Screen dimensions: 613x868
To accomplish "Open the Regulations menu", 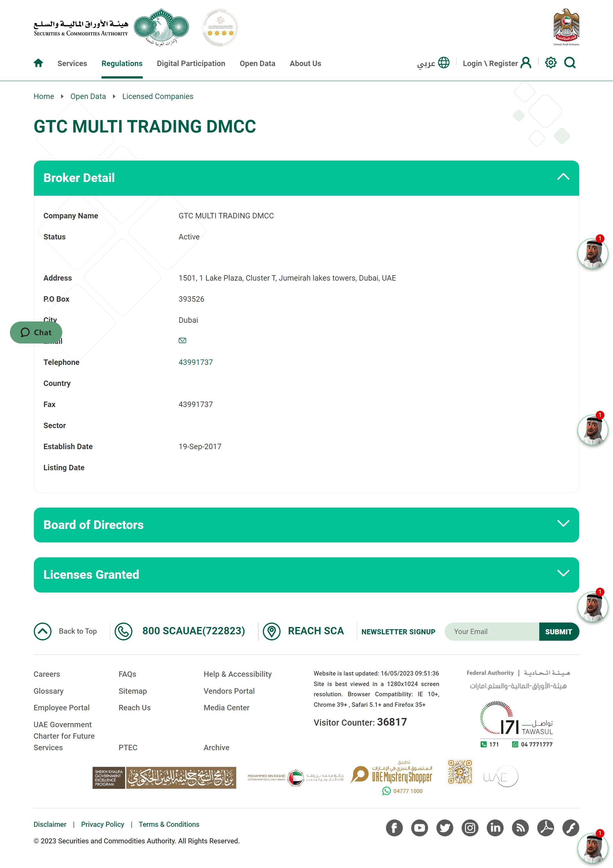I will coord(122,64).
